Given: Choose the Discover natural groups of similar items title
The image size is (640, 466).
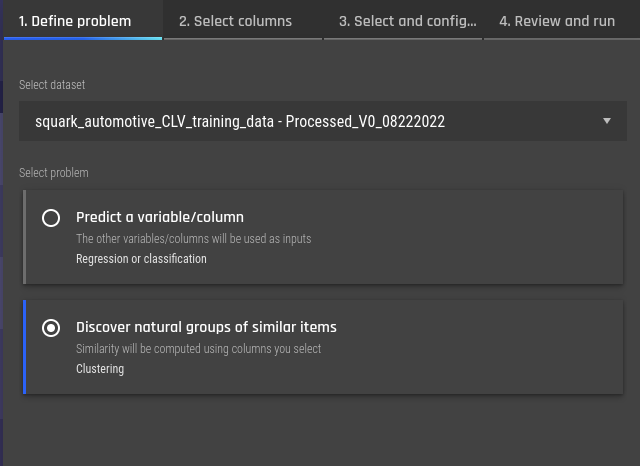Looking at the screenshot, I should 206,327.
